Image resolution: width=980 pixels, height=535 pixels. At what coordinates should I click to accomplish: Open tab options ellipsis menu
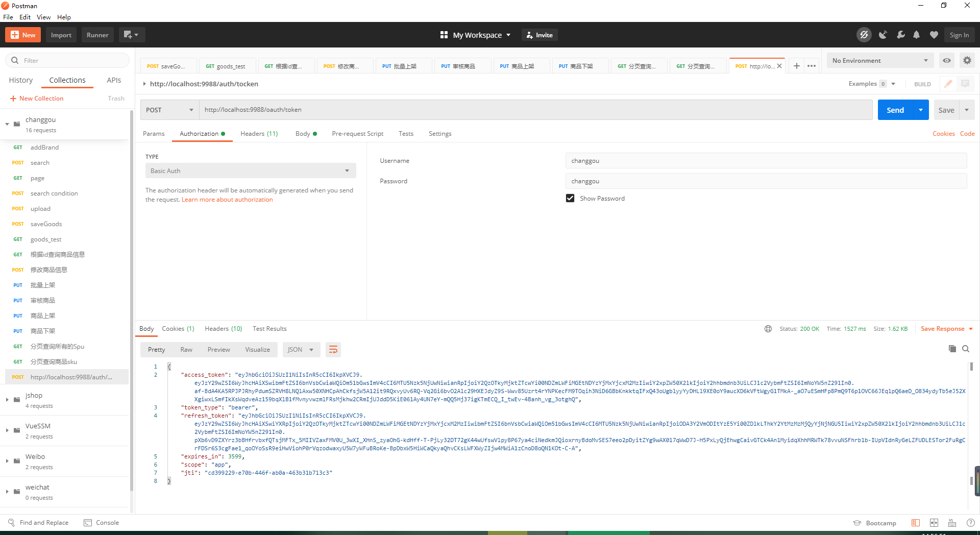(x=812, y=66)
